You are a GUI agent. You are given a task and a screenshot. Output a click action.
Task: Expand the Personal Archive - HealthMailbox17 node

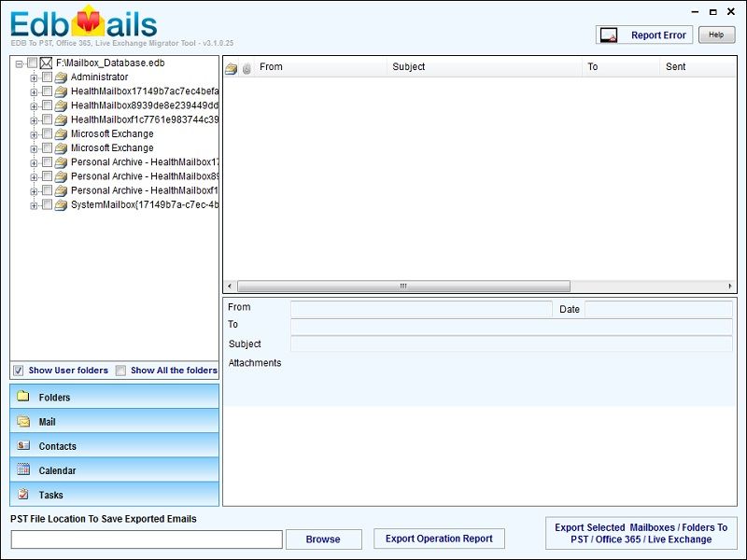pos(34,162)
